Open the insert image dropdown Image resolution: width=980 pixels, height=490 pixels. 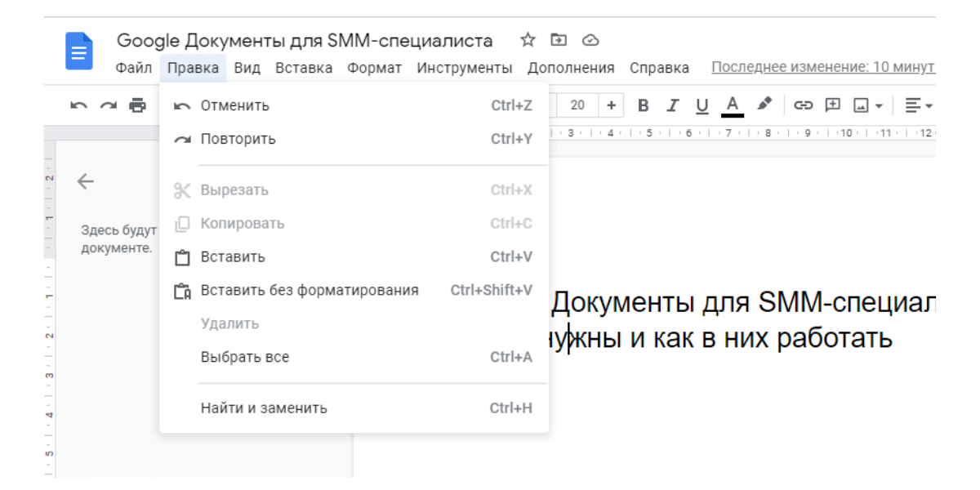(867, 105)
